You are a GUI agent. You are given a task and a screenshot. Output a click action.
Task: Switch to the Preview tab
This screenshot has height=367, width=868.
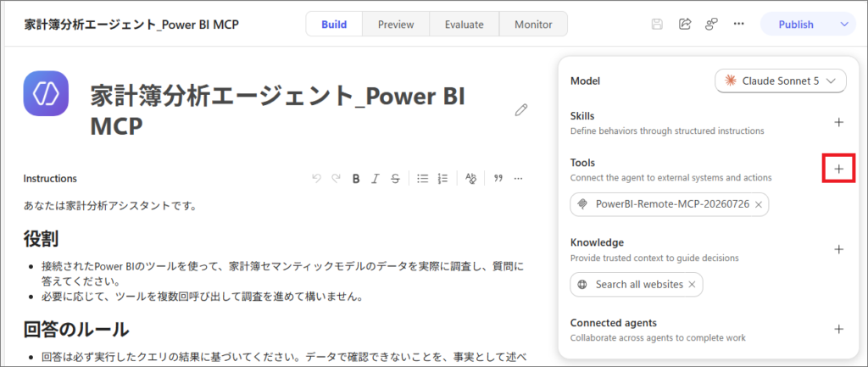point(396,25)
